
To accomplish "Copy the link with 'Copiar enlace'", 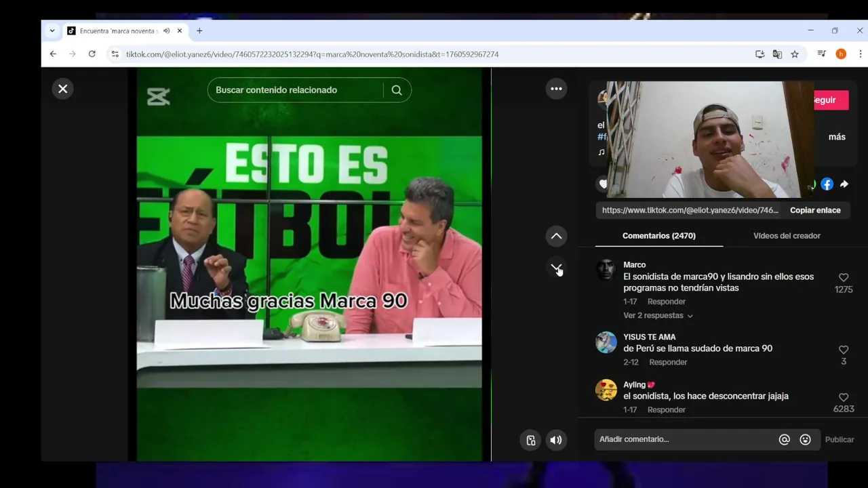I will click(x=815, y=210).
